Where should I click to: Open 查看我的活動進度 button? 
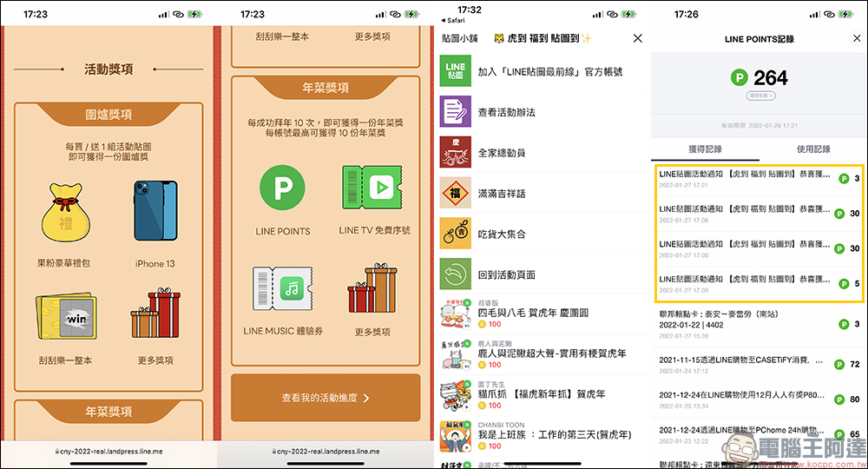tap(325, 398)
